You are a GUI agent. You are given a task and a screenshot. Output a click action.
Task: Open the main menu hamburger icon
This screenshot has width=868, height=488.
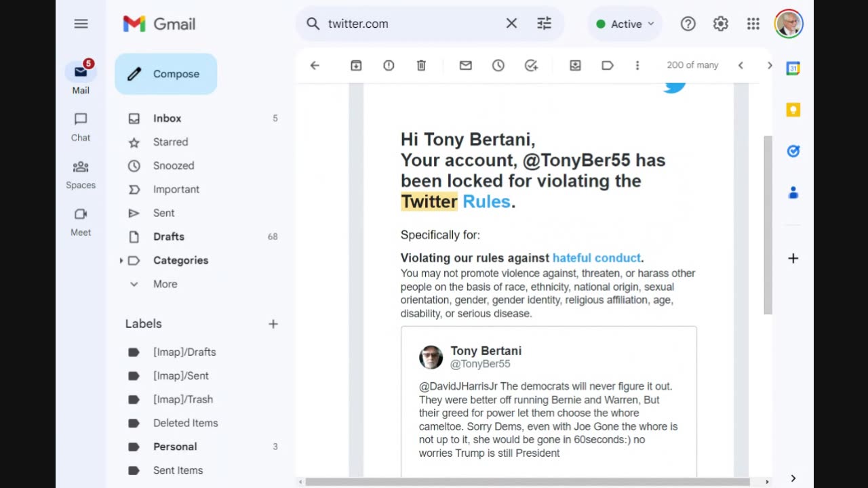pyautogui.click(x=81, y=24)
